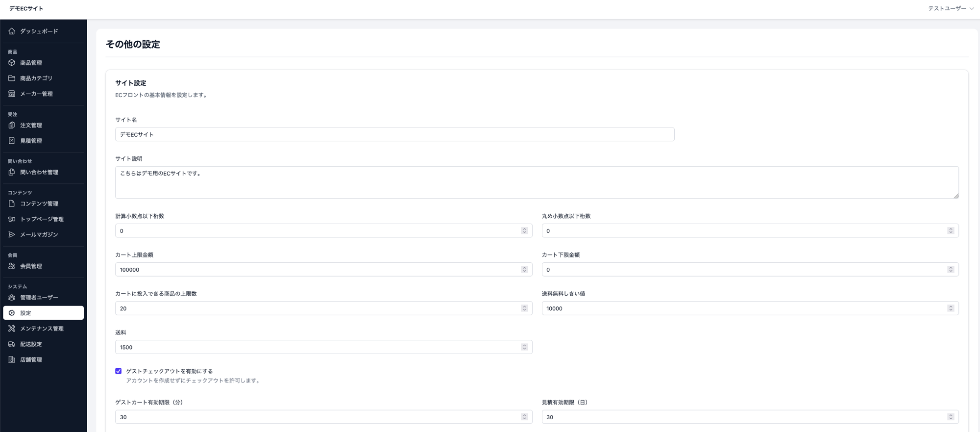
Task: Click the カート下限金額 stepper arrows
Action: [x=951, y=269]
